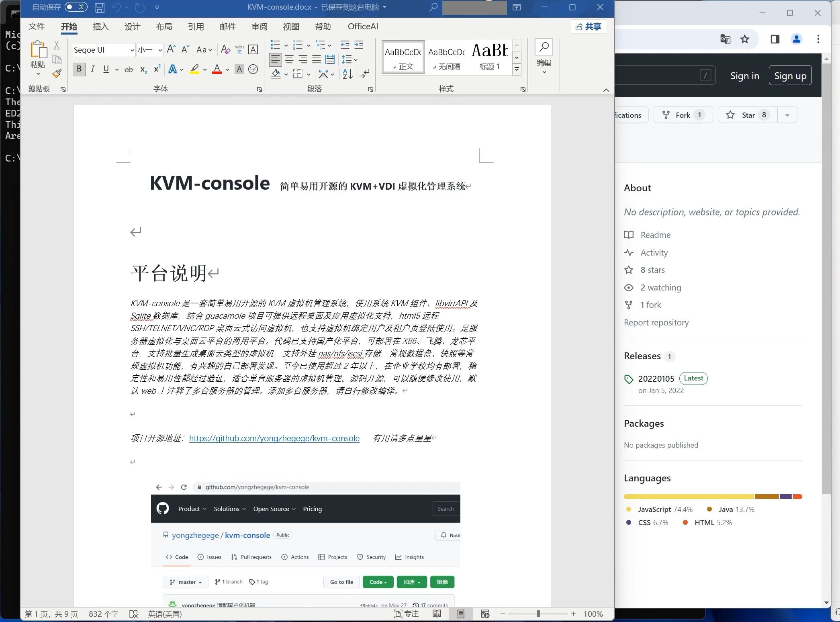
Task: Click the Share button in Word
Action: [x=589, y=27]
